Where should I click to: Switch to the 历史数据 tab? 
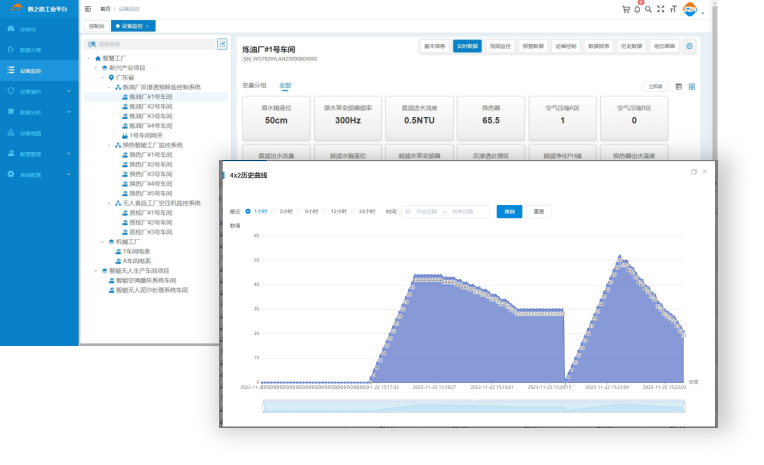tap(630, 46)
